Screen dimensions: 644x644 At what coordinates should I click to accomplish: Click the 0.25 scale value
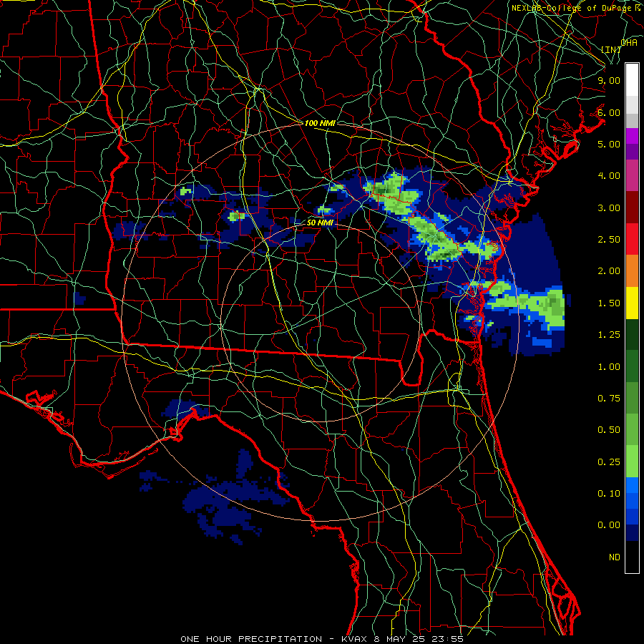[609, 462]
